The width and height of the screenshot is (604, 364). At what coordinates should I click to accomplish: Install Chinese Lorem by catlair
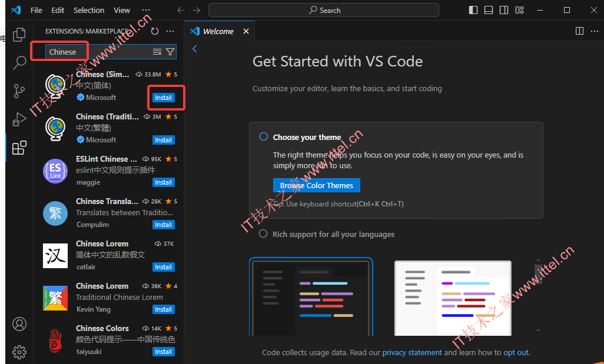163,267
